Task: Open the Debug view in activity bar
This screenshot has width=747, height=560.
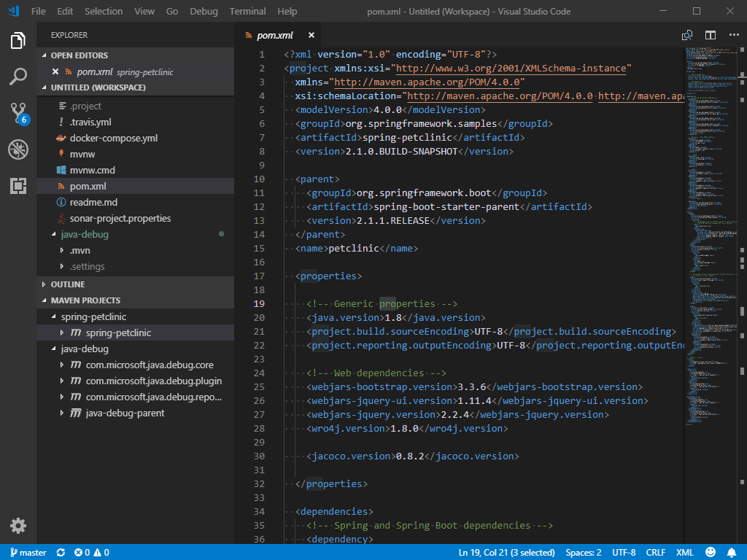Action: (18, 149)
